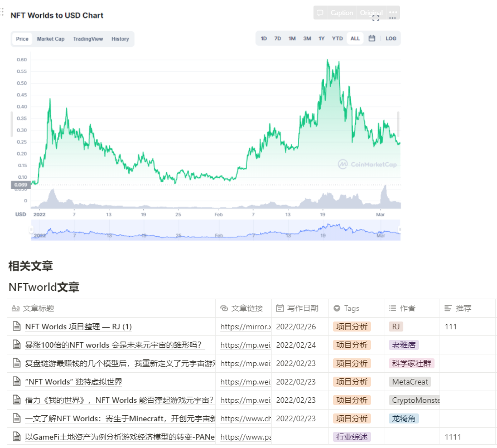Click the 推荐 value 111
Viewport: 497px width, 448px height.
click(450, 327)
